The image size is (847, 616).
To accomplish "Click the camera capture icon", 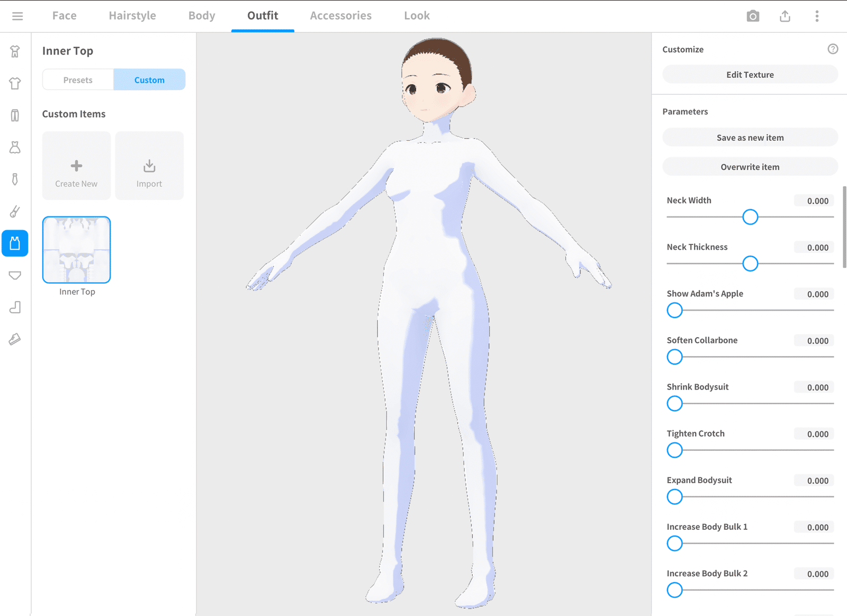I will coord(753,16).
